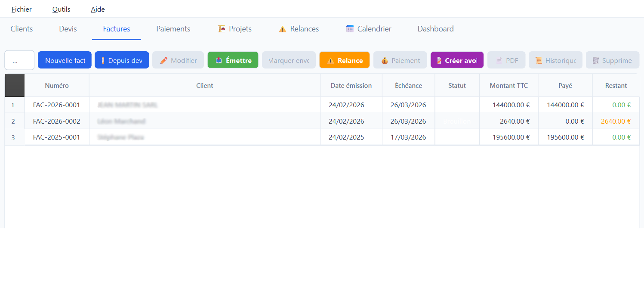Open the Fichier menu

point(22,9)
